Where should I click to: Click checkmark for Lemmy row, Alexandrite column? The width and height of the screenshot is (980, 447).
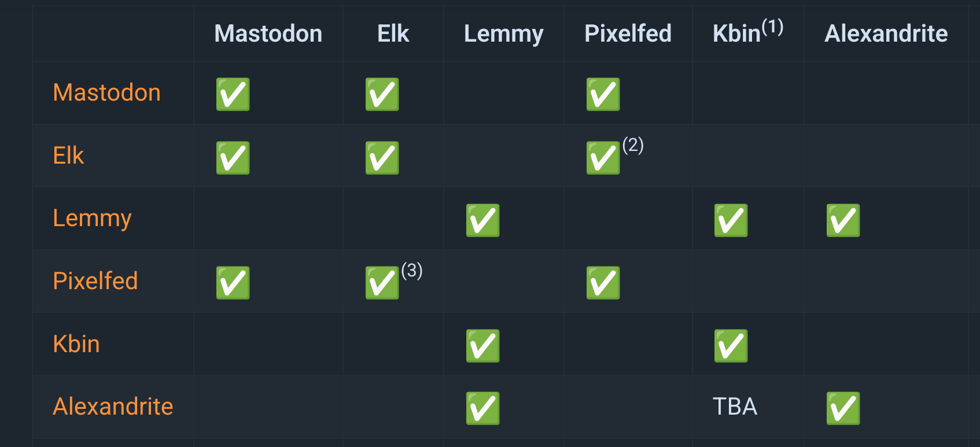tap(843, 220)
